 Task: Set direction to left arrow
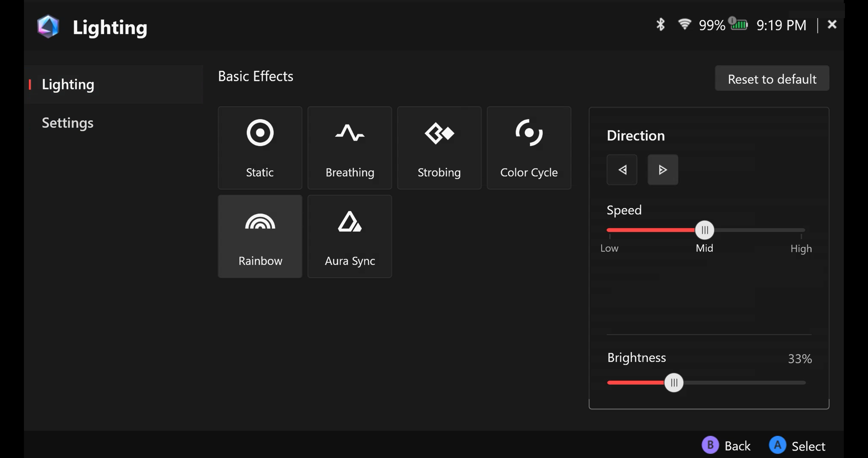coord(622,170)
